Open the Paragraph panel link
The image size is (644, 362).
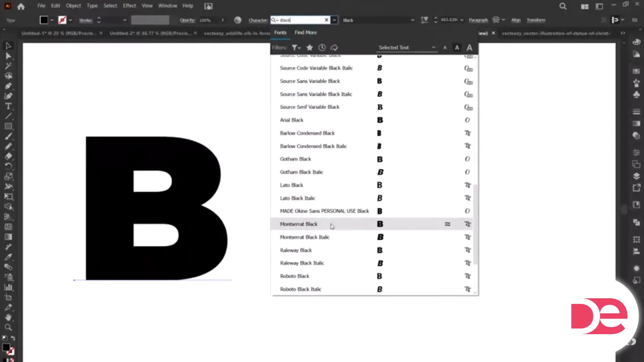point(478,20)
